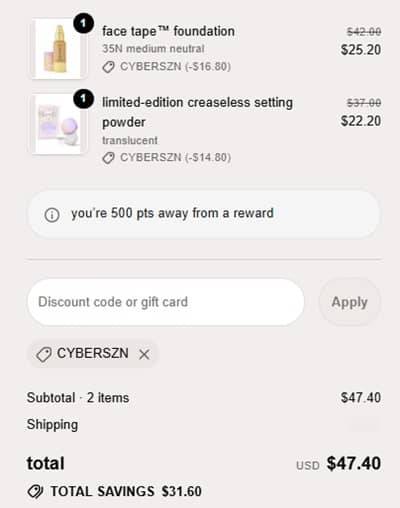
Task: Click the tag icon beside foundation CYBERSZN discount
Action: click(108, 67)
